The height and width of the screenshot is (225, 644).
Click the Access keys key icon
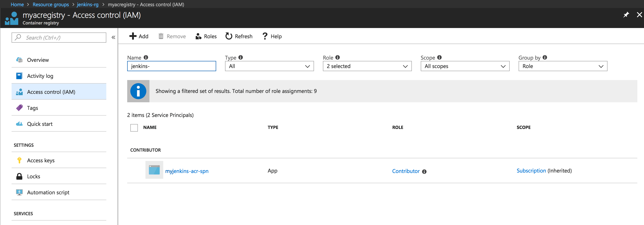pyautogui.click(x=19, y=160)
